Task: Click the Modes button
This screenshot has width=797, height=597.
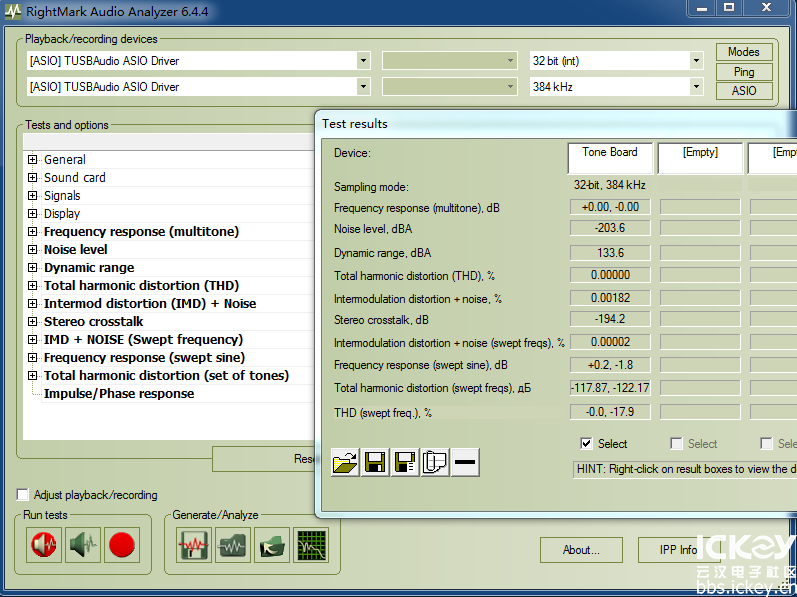Action: pos(744,52)
